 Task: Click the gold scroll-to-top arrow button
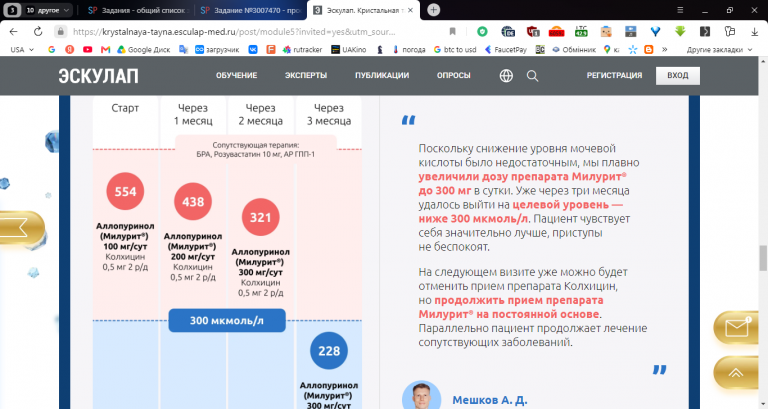pos(736,373)
